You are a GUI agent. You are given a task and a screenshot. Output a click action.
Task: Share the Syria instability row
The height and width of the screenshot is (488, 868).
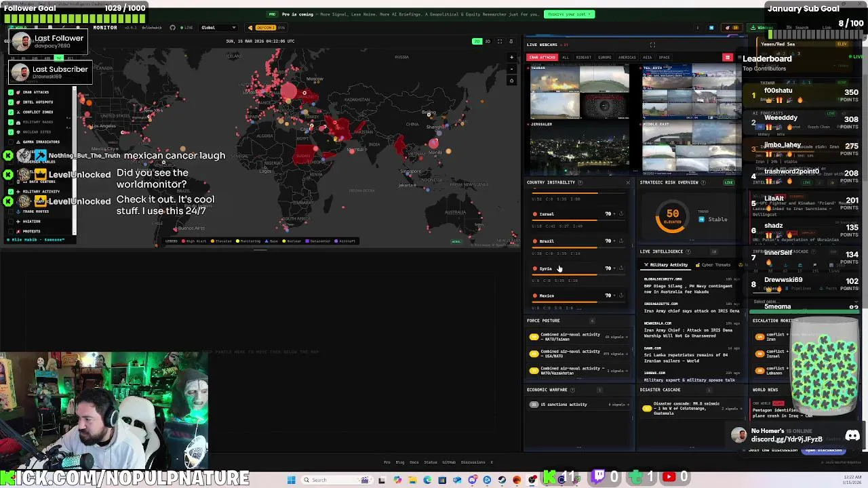pyautogui.click(x=621, y=268)
